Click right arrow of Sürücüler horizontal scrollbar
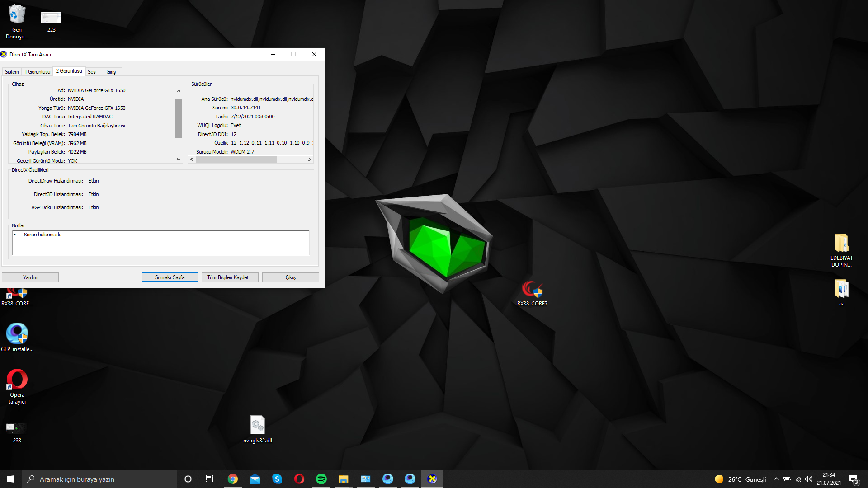The image size is (868, 488). click(309, 160)
